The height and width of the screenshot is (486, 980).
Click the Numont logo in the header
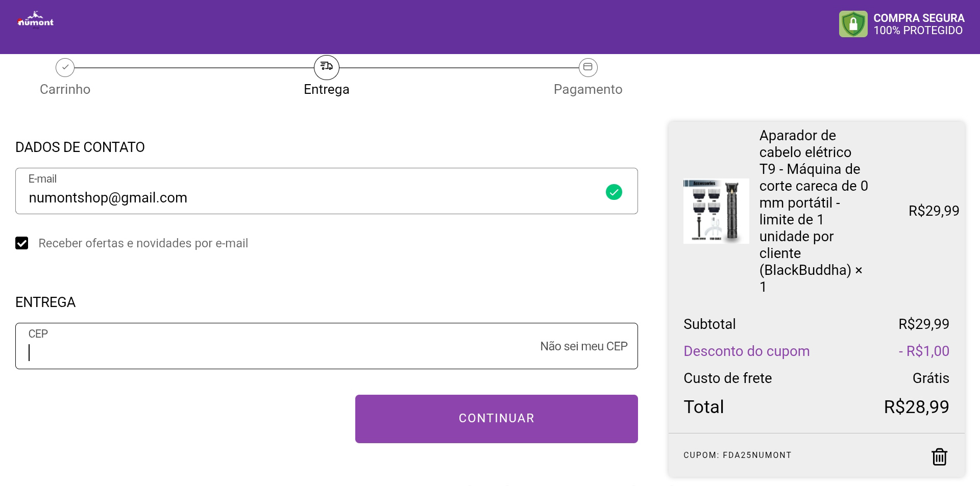[x=36, y=20]
